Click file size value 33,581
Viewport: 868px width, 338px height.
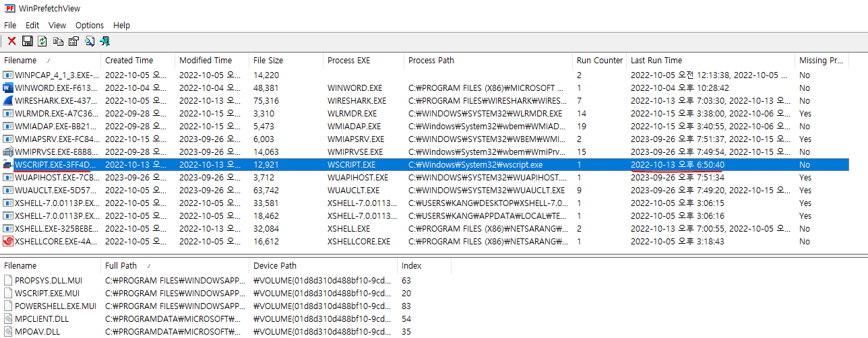tap(266, 203)
